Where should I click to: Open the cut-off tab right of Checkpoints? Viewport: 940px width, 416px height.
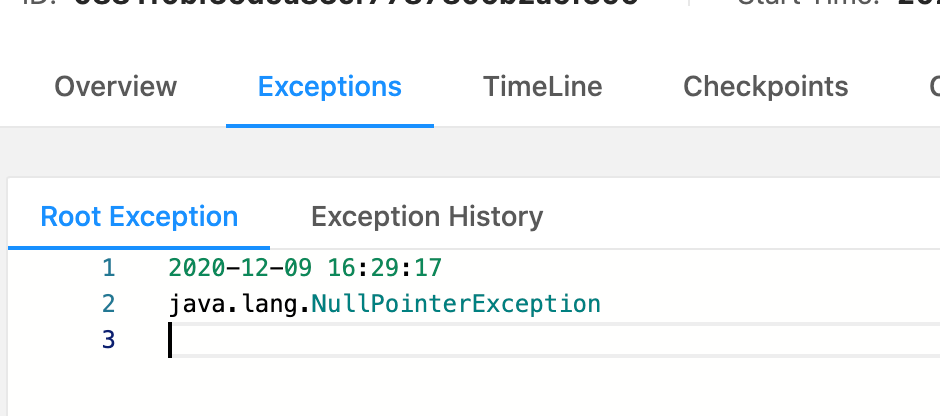tap(933, 87)
